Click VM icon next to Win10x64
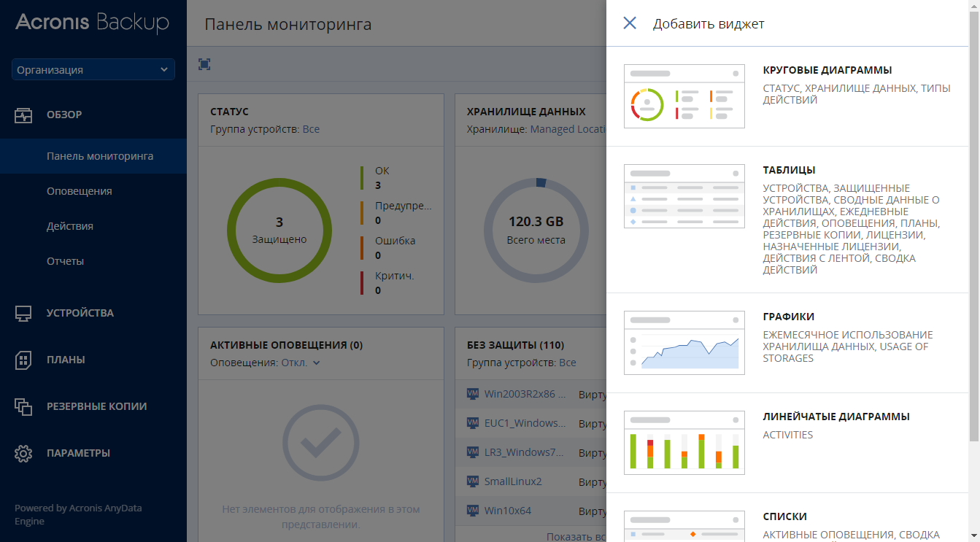 click(472, 511)
